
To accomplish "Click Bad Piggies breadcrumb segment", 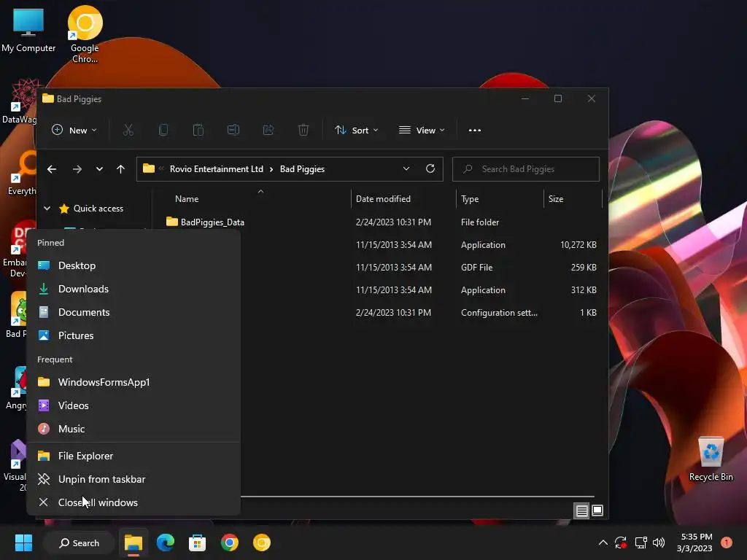I will click(302, 169).
